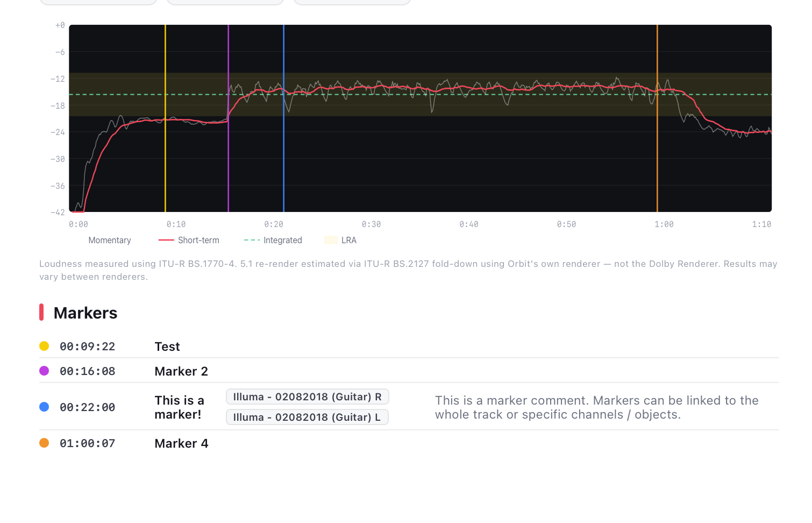Click the orange marker line near 1:00
The width and height of the screenshot is (812, 523).
[x=657, y=118]
